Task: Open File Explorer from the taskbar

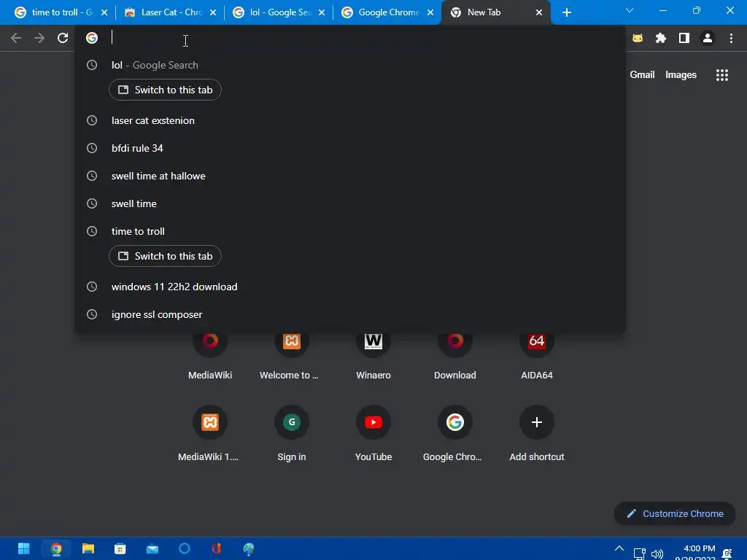Action: (88, 549)
